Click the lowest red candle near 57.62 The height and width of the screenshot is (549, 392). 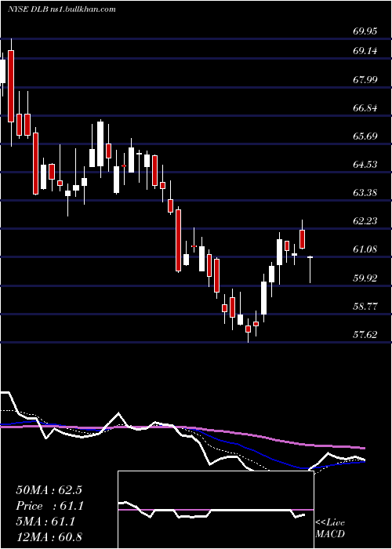tap(249, 329)
